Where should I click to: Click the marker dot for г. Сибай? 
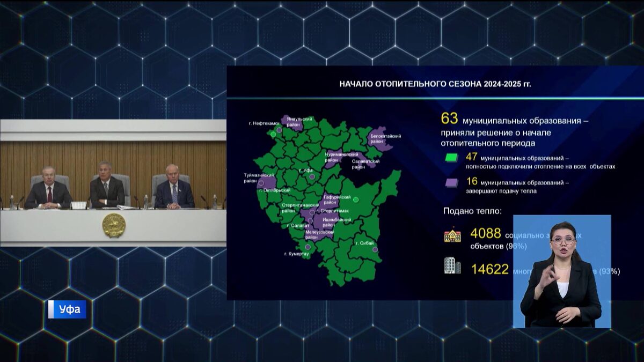(375, 250)
